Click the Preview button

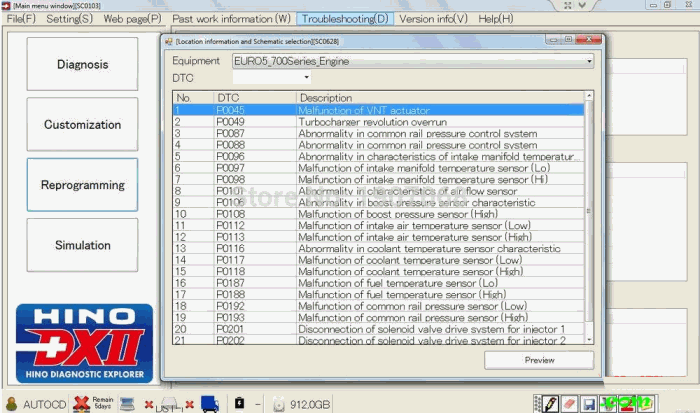[539, 360]
